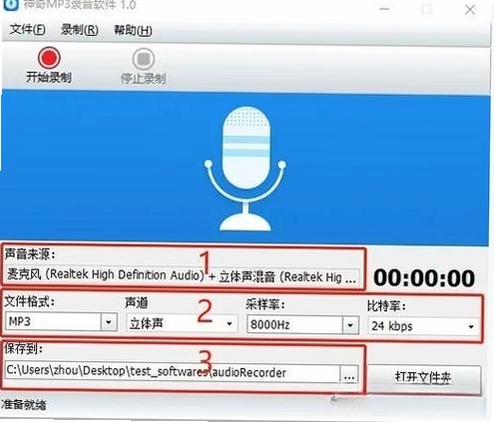Image resolution: width=494 pixels, height=422 pixels.
Task: Click the microphone image on blue panel
Action: coord(245,168)
